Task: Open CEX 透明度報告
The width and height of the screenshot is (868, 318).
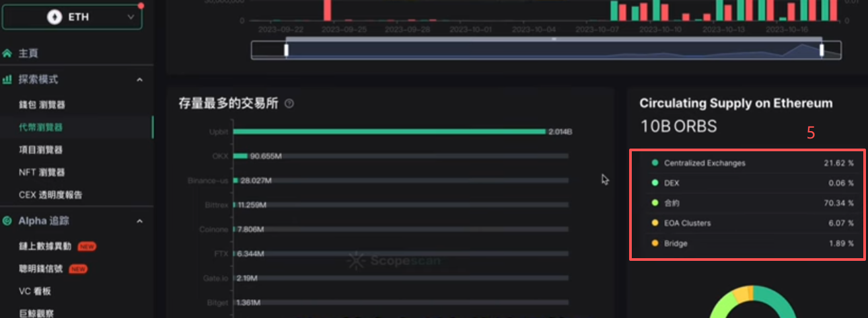Action: pos(50,195)
